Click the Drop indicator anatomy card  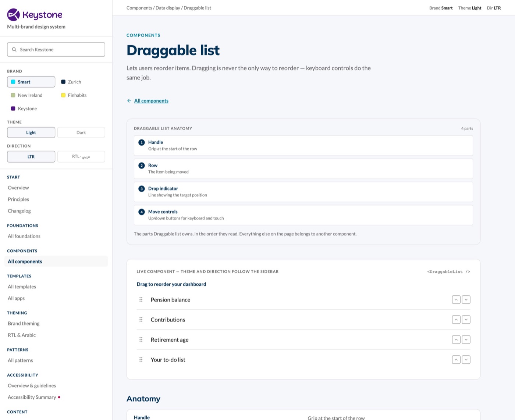point(303,192)
